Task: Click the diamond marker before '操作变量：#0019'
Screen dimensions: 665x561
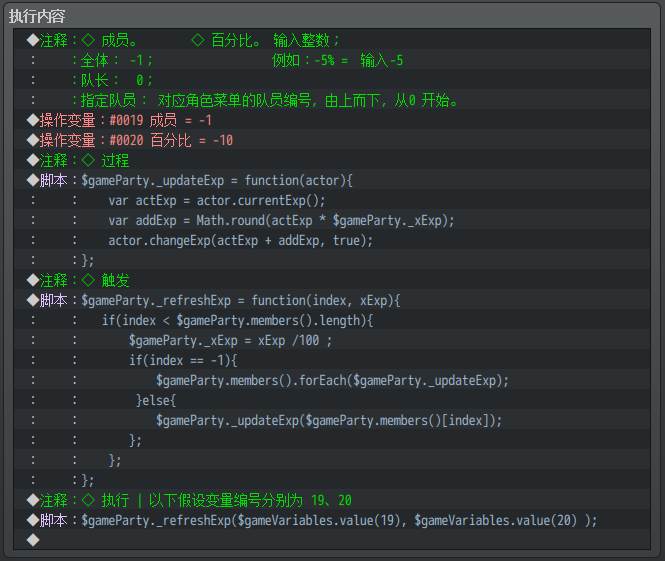Action: pyautogui.click(x=33, y=120)
